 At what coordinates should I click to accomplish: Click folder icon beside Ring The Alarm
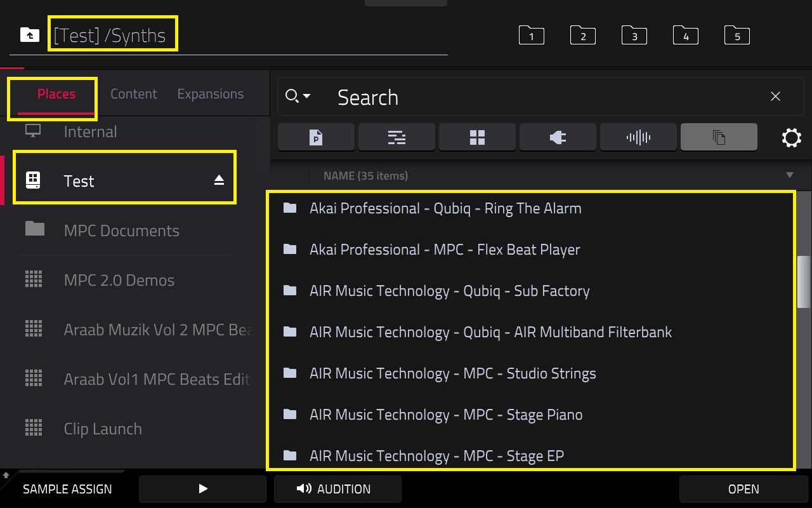290,208
